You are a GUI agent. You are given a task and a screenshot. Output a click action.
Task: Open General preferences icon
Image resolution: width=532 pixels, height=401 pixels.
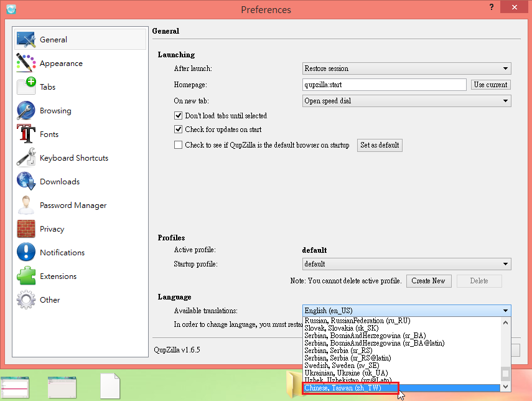[26, 40]
